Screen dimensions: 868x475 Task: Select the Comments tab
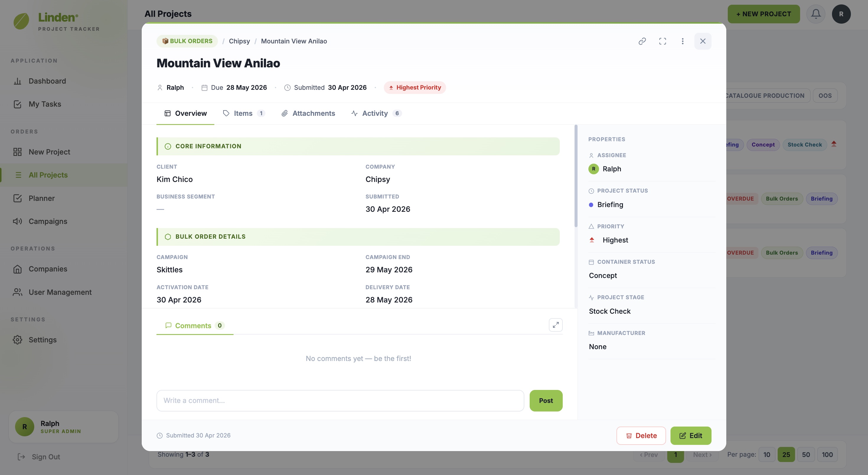[195, 326]
